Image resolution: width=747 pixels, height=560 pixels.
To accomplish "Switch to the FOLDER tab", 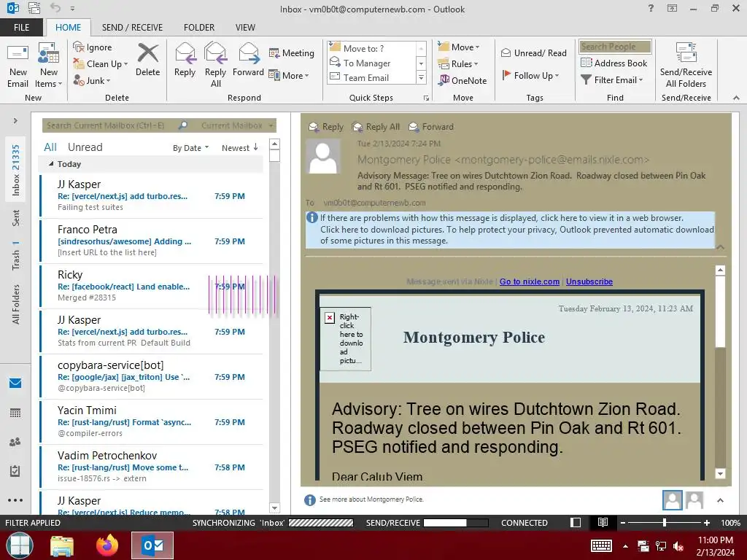I will 199,27.
